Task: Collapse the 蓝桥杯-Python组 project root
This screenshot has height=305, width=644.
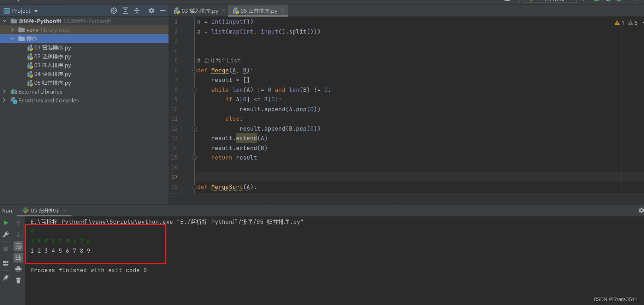Action: pos(5,21)
